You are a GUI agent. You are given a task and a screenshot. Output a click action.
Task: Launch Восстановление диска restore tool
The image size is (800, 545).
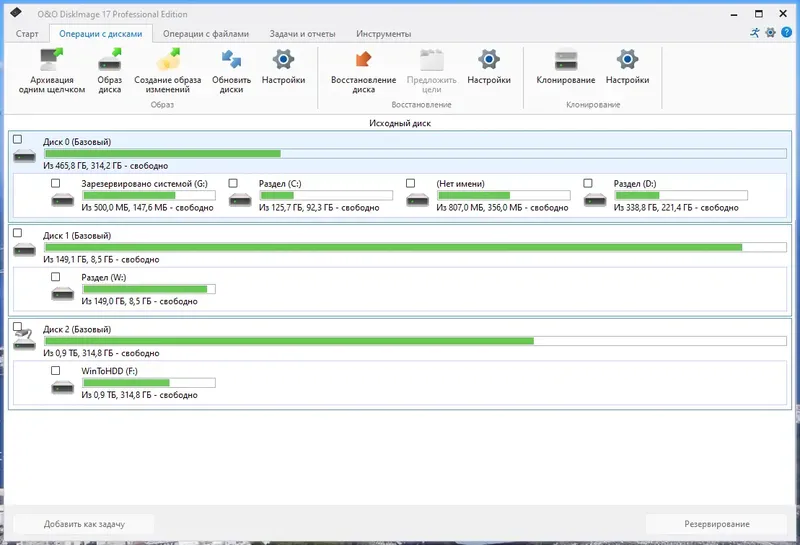(363, 70)
